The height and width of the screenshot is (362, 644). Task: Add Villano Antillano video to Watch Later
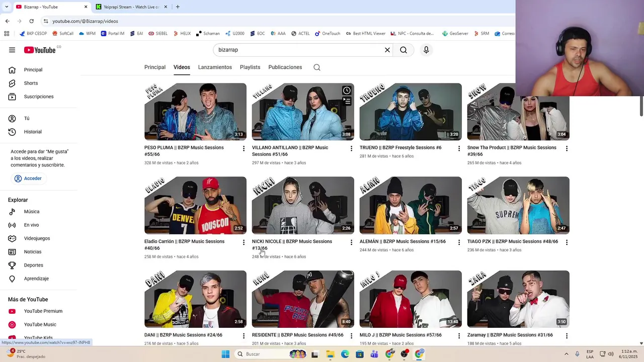(x=347, y=90)
